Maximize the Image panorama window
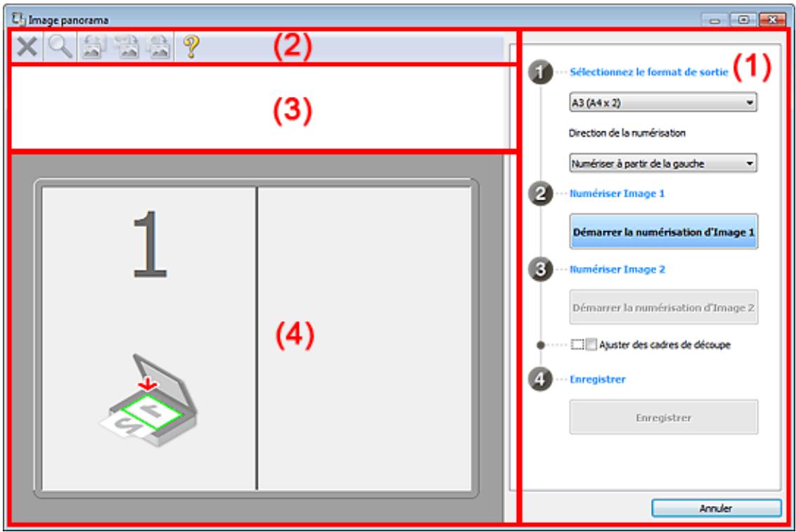 (743, 20)
